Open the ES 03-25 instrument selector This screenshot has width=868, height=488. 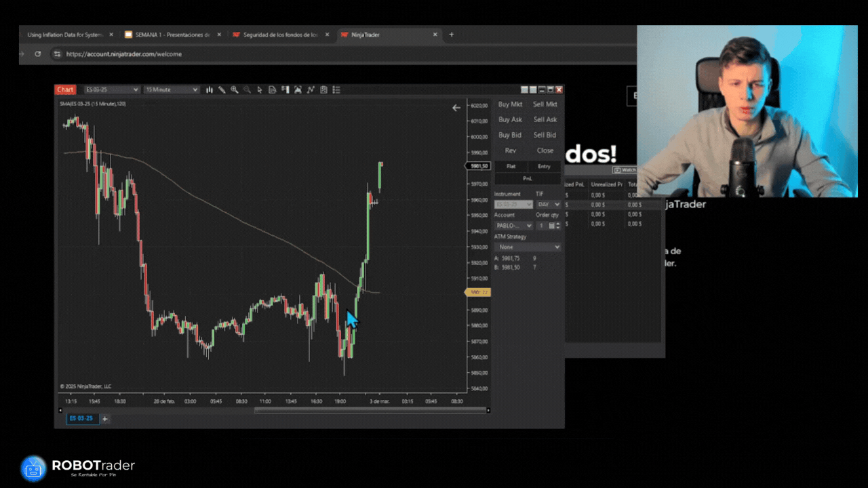click(x=112, y=89)
